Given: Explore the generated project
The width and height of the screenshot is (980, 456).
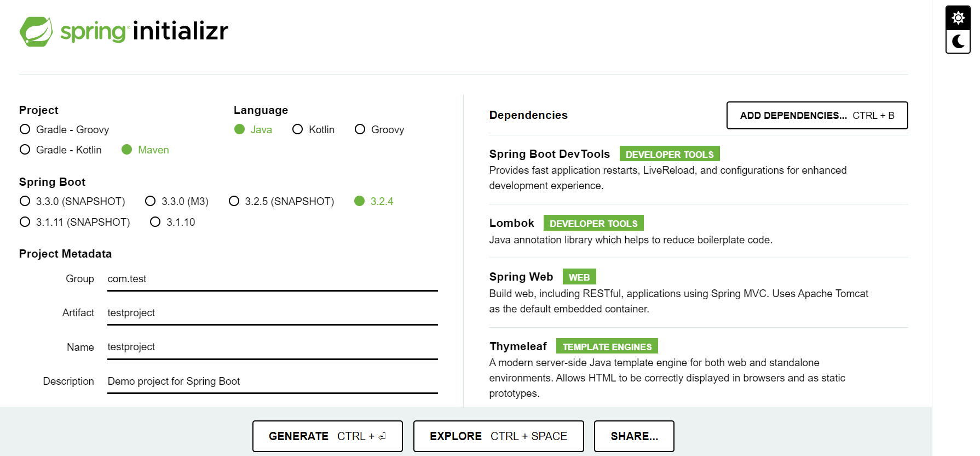Looking at the screenshot, I should pyautogui.click(x=498, y=436).
